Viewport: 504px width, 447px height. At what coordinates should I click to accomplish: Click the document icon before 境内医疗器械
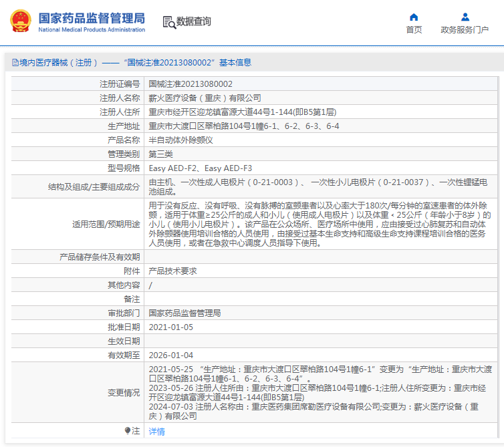click(15, 62)
